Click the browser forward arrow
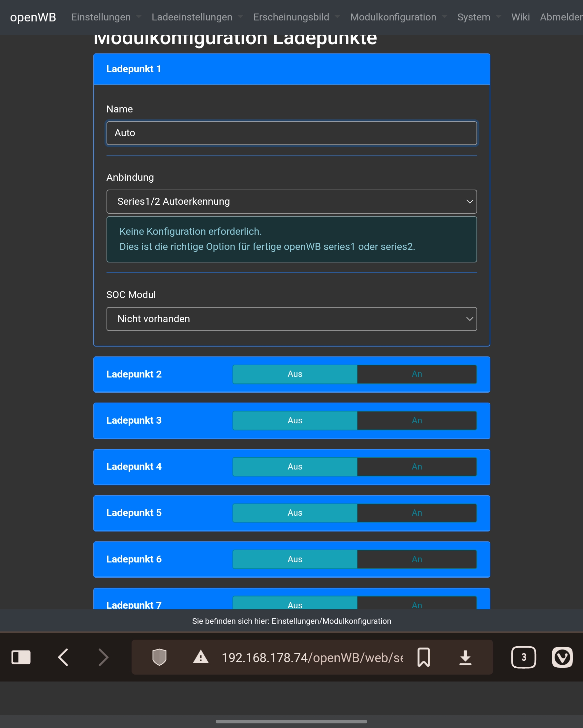 pyautogui.click(x=103, y=657)
